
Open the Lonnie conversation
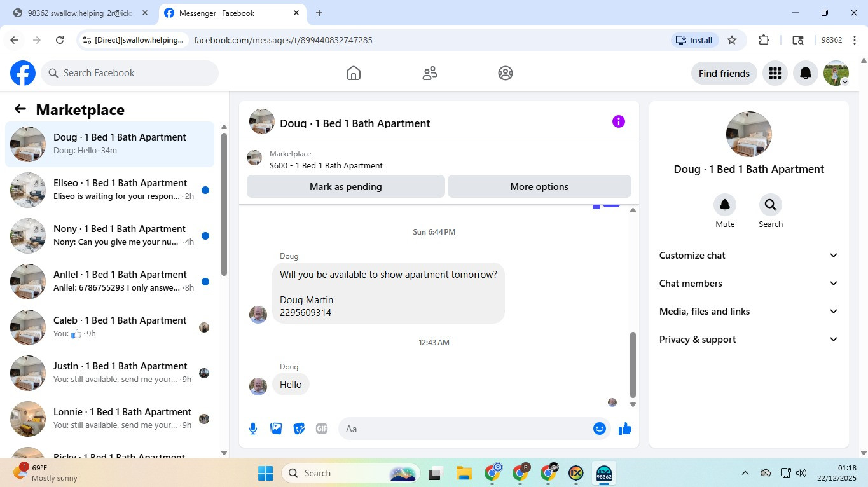[x=109, y=419]
